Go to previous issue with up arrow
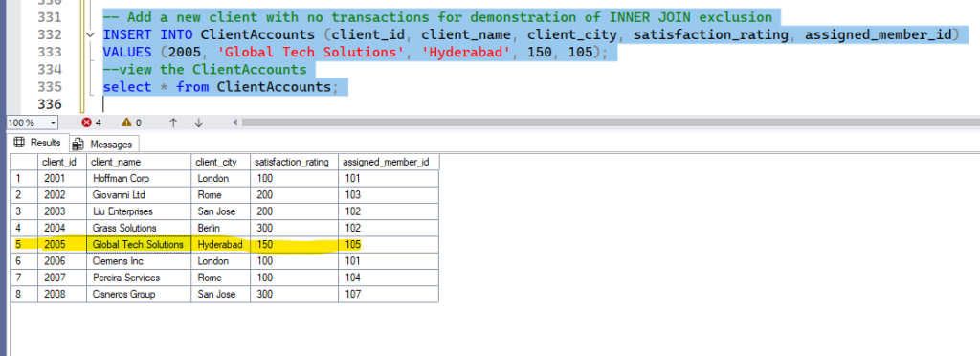Viewport: 980px width, 356px height. pos(174,123)
